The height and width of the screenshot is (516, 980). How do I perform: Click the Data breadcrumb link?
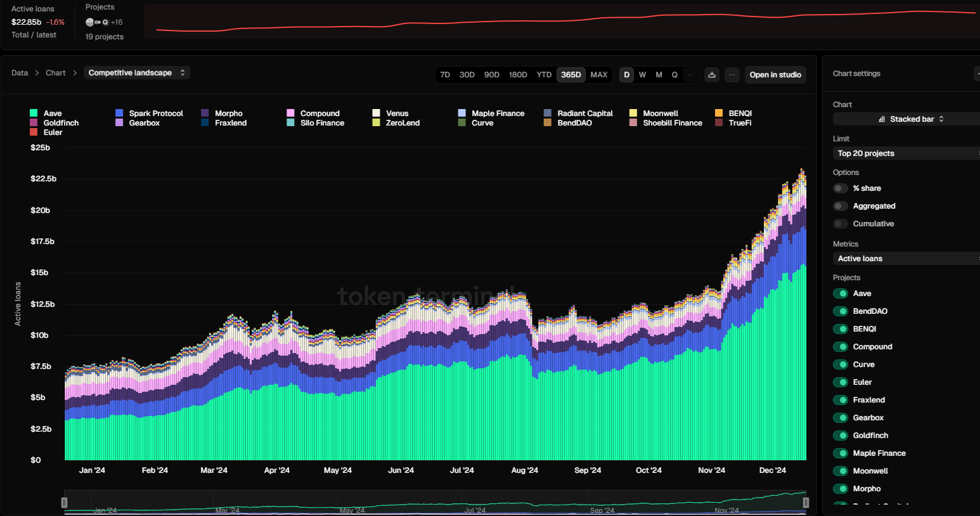[20, 73]
